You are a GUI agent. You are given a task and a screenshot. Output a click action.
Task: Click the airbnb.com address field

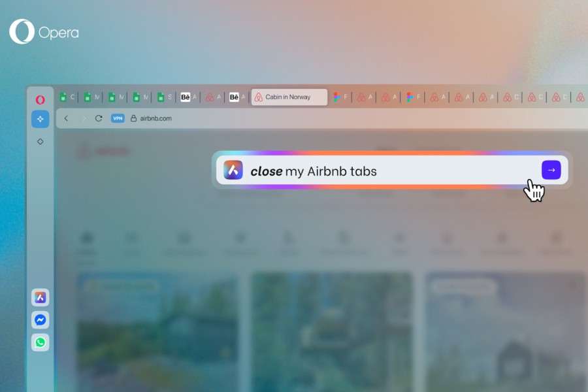(155, 118)
